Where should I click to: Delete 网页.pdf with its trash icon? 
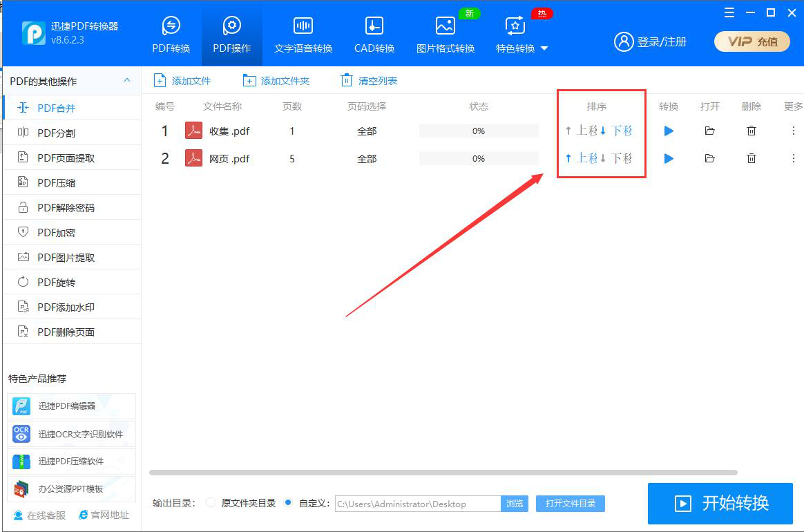[x=752, y=158]
